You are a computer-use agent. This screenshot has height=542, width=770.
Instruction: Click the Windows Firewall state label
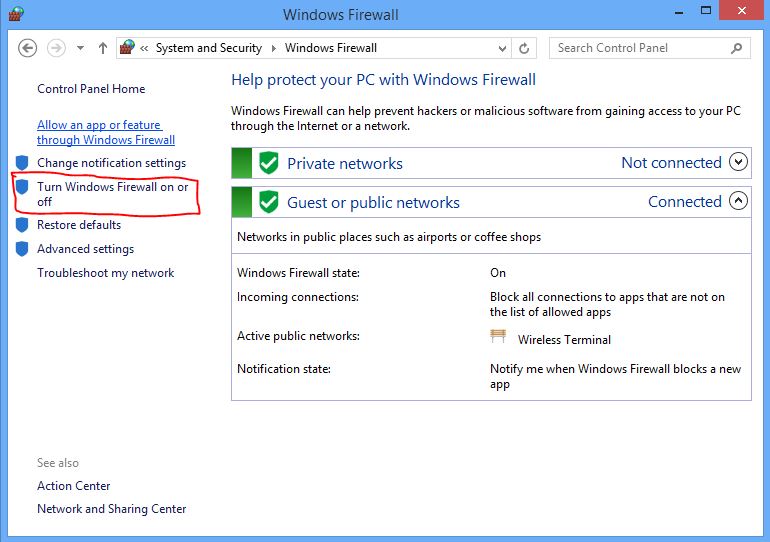tap(298, 273)
